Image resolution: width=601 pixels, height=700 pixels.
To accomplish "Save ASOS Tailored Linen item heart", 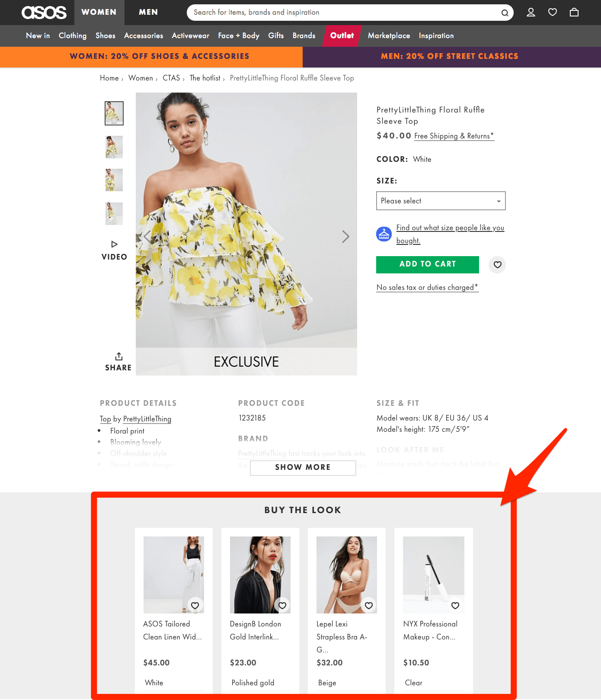I will pyautogui.click(x=195, y=605).
